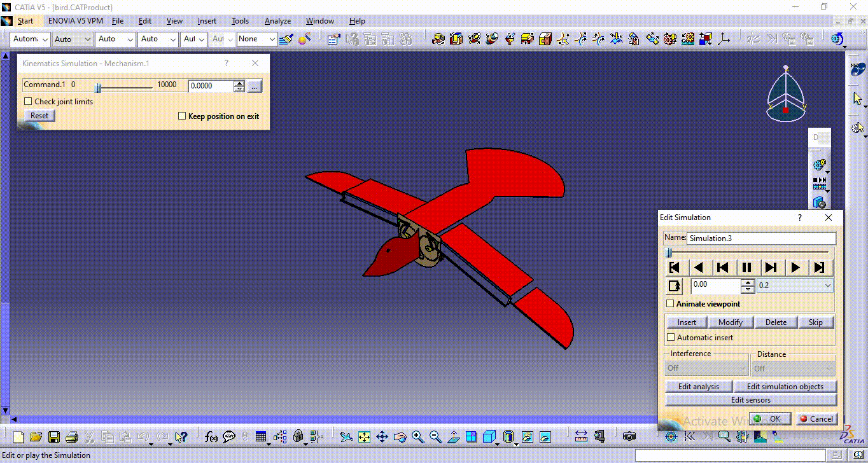The width and height of the screenshot is (868, 463).
Task: Open the Analyze menu
Action: 277,21
